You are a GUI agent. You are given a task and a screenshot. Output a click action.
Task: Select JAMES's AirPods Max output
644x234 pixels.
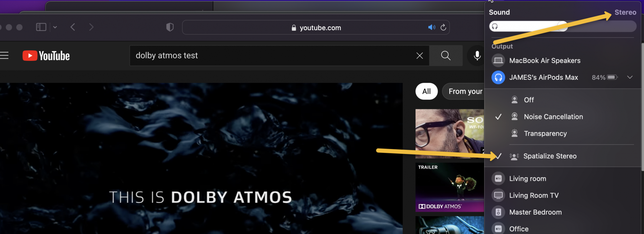[x=563, y=77]
